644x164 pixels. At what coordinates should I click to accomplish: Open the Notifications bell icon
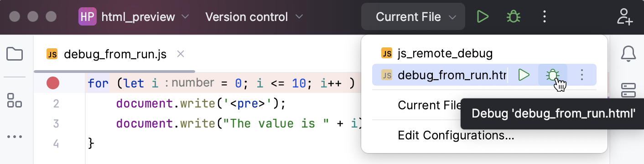pyautogui.click(x=628, y=54)
